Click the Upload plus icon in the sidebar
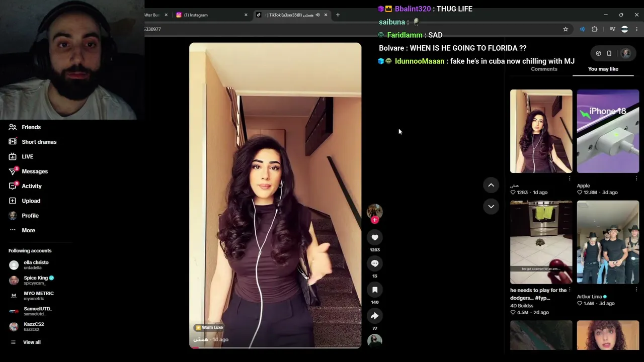 tap(13, 201)
